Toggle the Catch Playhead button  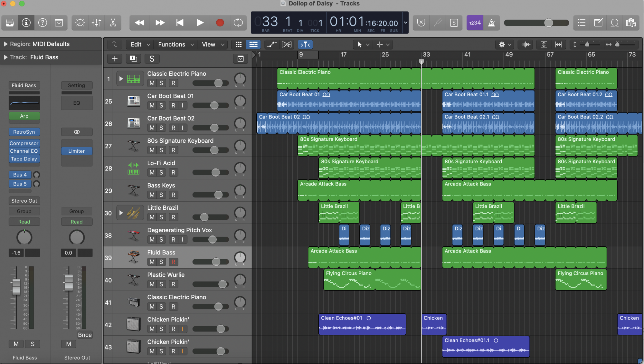[x=305, y=44]
